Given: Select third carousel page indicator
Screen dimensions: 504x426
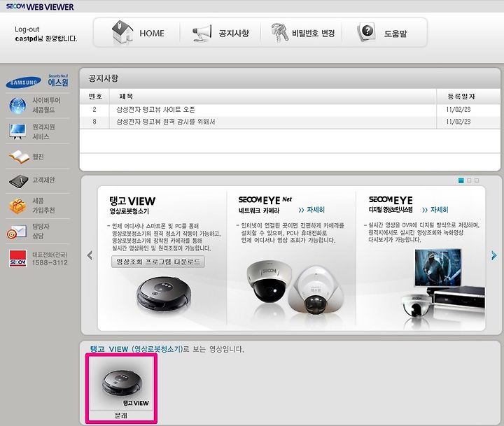Looking at the screenshot, I should [x=477, y=180].
